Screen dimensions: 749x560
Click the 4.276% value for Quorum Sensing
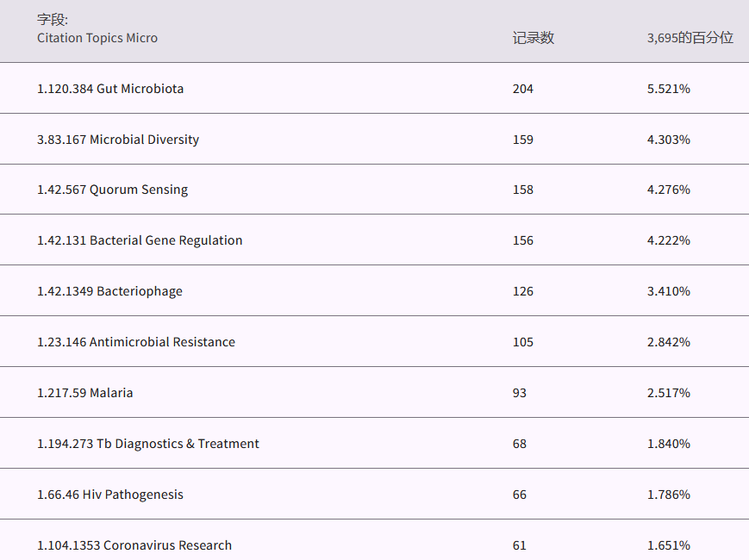[x=668, y=190]
